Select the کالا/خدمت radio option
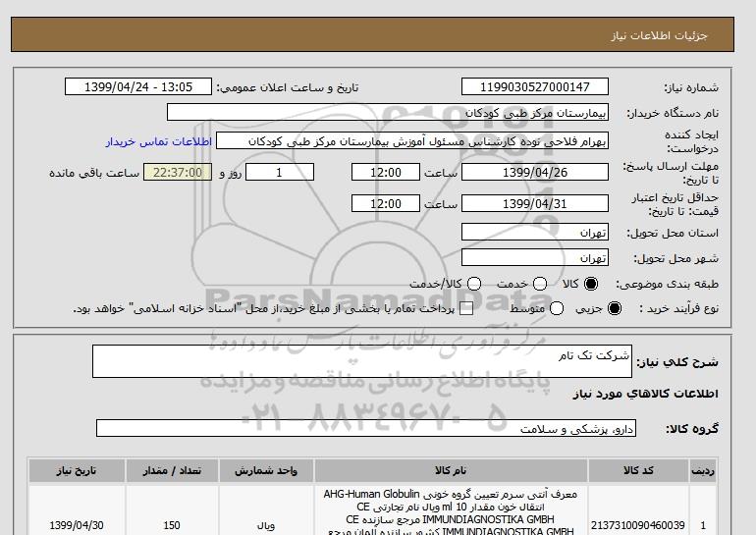This screenshot has height=535, width=756. [x=474, y=284]
